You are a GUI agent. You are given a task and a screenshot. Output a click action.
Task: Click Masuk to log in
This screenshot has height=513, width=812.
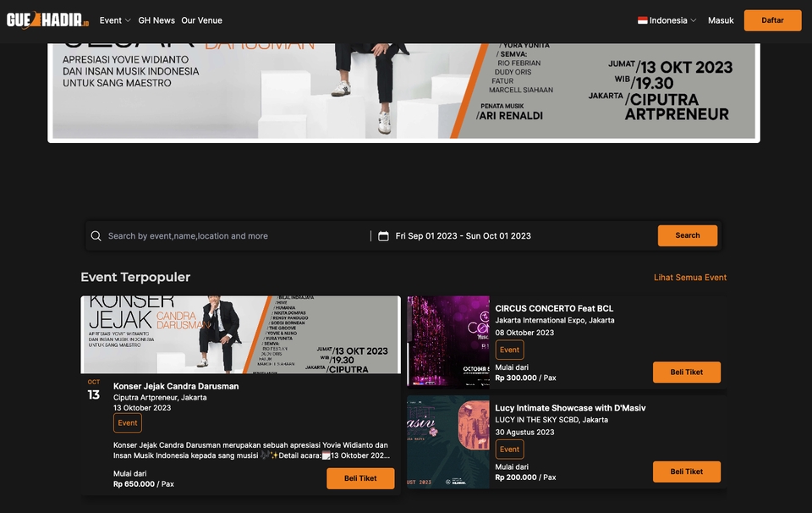pyautogui.click(x=721, y=20)
